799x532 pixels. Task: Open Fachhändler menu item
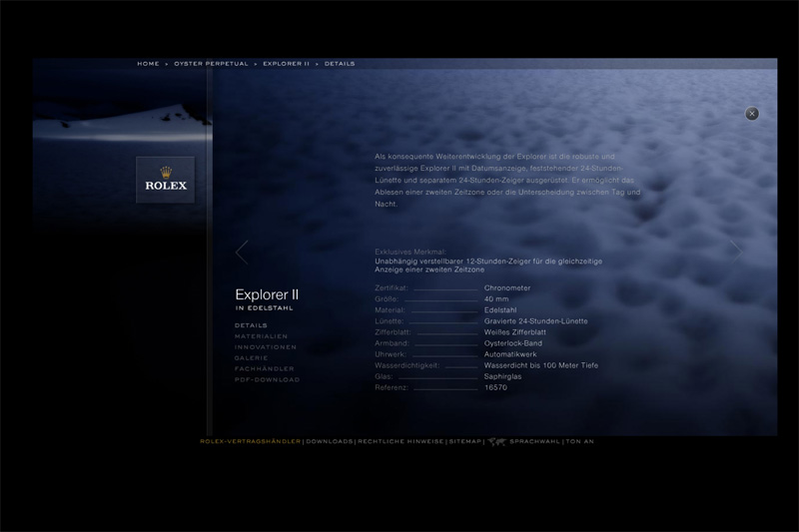point(264,368)
